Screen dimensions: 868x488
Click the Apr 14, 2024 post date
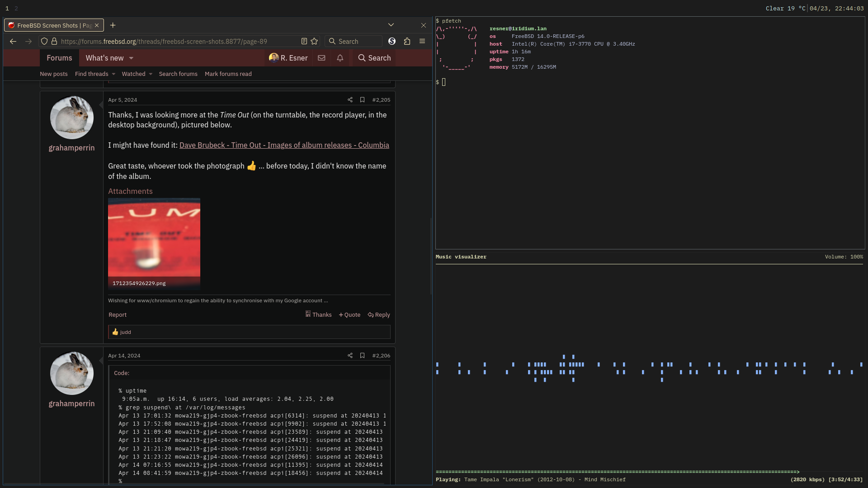[x=124, y=356]
